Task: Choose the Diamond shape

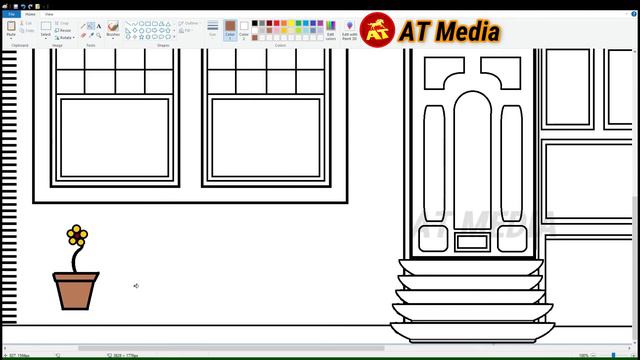Action: pyautogui.click(x=135, y=30)
